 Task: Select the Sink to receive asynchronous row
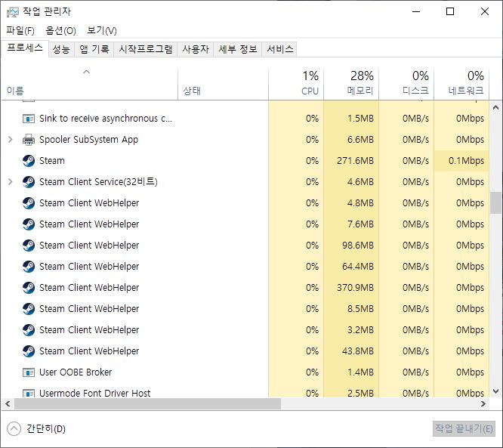245,119
